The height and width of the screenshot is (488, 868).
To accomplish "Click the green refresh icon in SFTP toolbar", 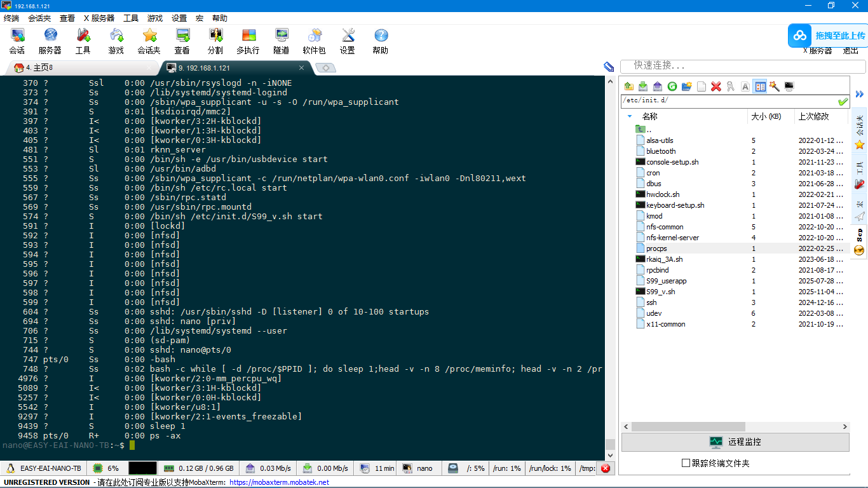I will pos(672,86).
